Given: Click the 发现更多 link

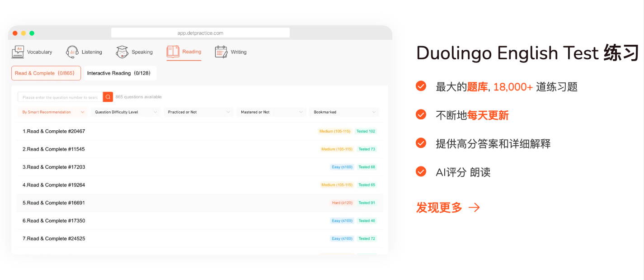Looking at the screenshot, I should click(x=439, y=208).
